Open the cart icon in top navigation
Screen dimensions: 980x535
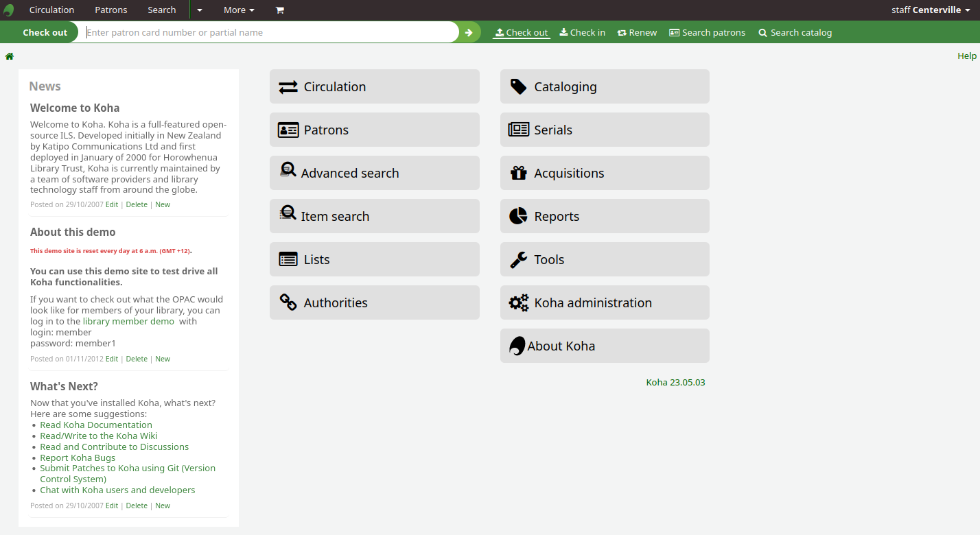(x=279, y=10)
